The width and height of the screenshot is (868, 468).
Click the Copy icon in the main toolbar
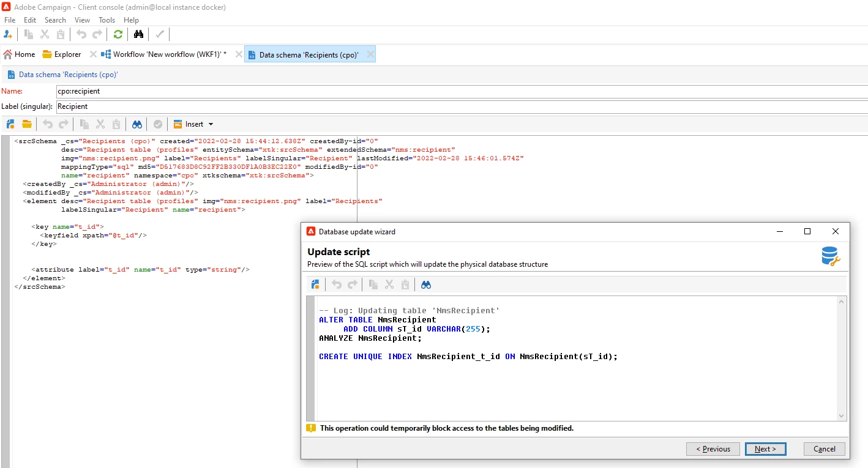pos(29,34)
